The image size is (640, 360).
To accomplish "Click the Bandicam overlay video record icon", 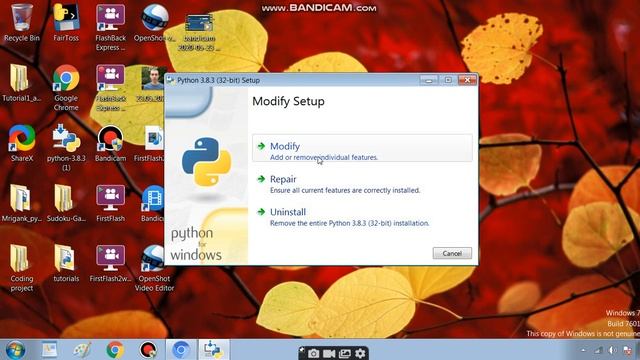I will point(329,353).
